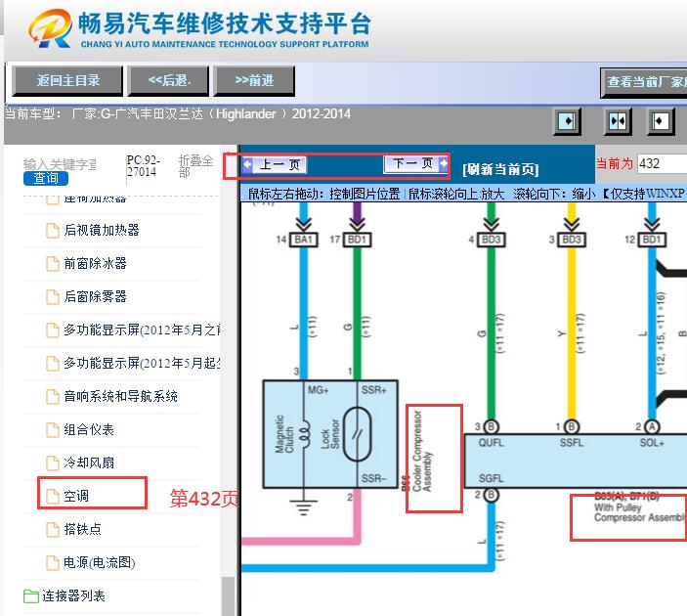Click the document icon beside 音响系统和导航系统
The image size is (687, 616).
point(53,397)
